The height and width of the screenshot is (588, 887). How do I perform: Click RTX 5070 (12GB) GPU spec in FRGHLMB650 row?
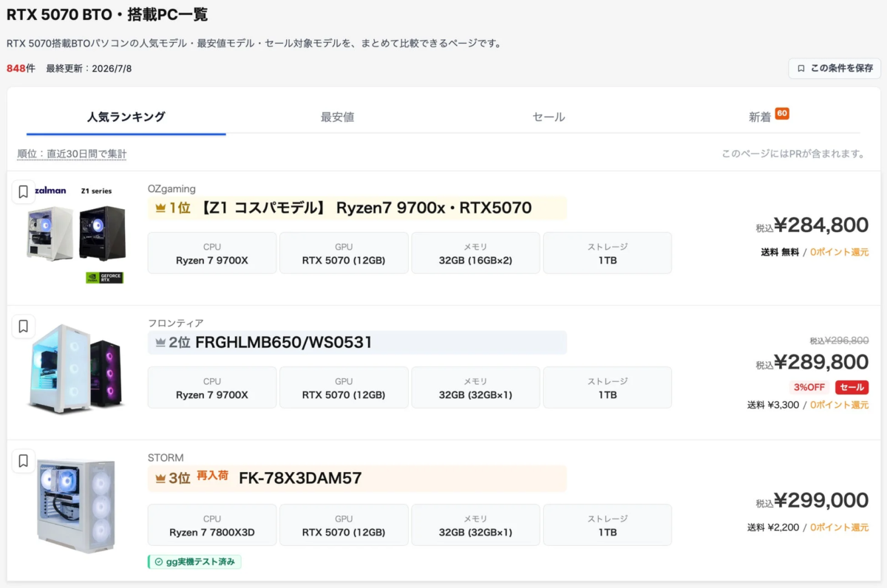[344, 388]
